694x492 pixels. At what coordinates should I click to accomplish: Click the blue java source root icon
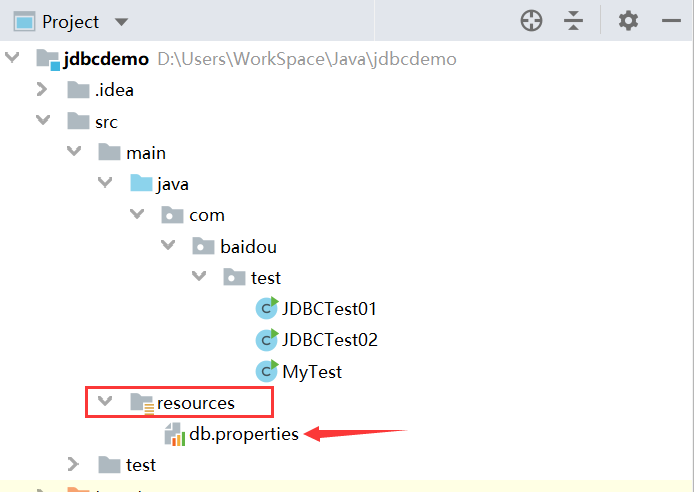coord(141,183)
